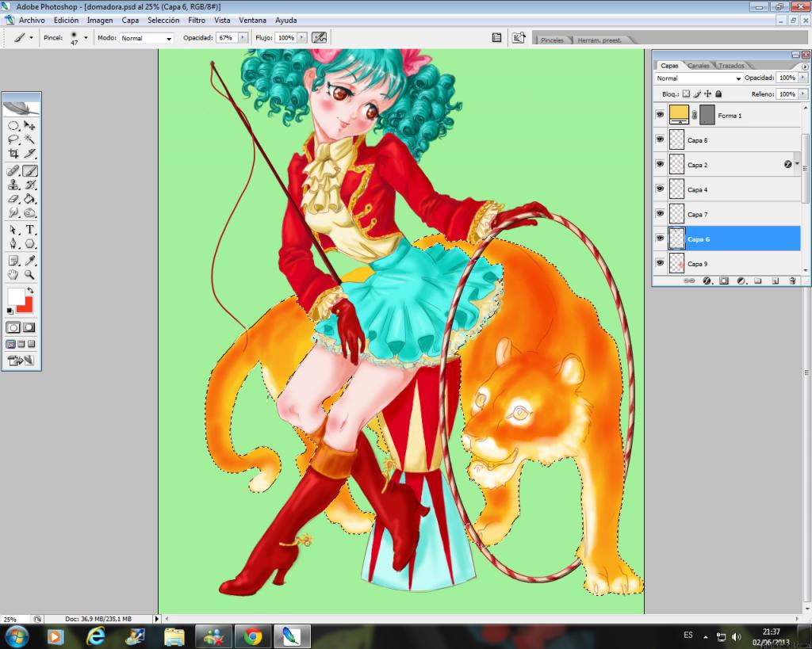Open the brush preset picker arrow

[86, 38]
